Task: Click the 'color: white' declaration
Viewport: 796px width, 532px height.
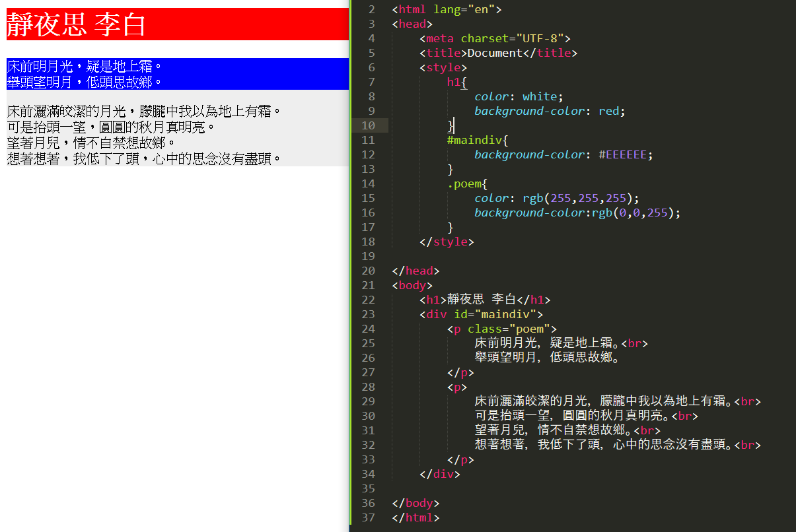Action: 519,96
